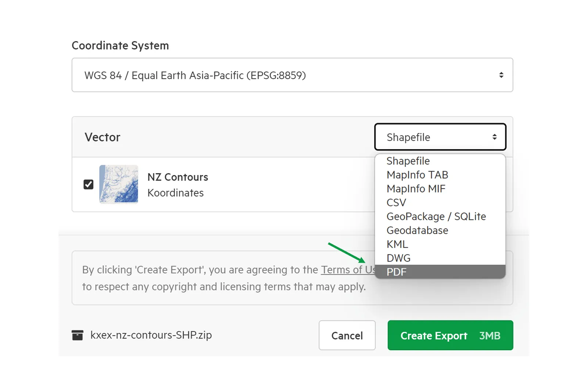Image resolution: width=588 pixels, height=380 pixels.
Task: Select CSV format option
Action: click(440, 202)
